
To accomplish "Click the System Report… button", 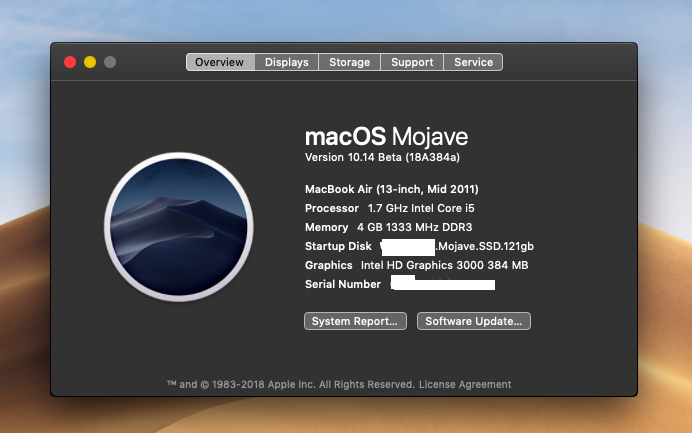I will pyautogui.click(x=355, y=321).
